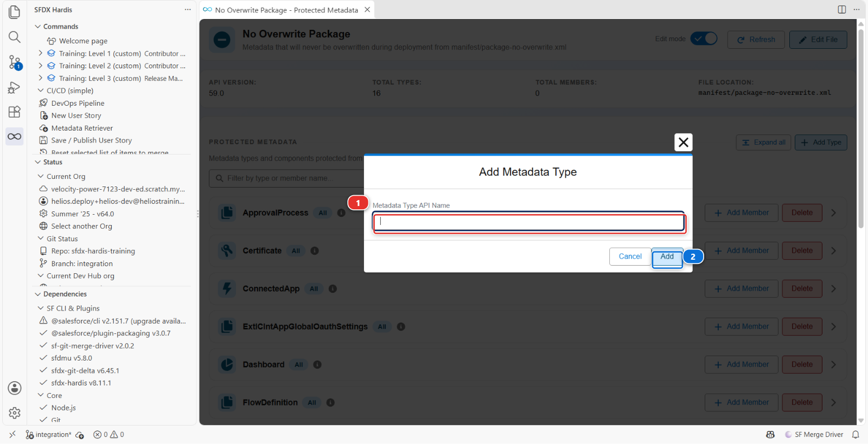The height and width of the screenshot is (444, 868).
Task: Click publish changes cloud icon in status bar
Action: click(x=80, y=435)
